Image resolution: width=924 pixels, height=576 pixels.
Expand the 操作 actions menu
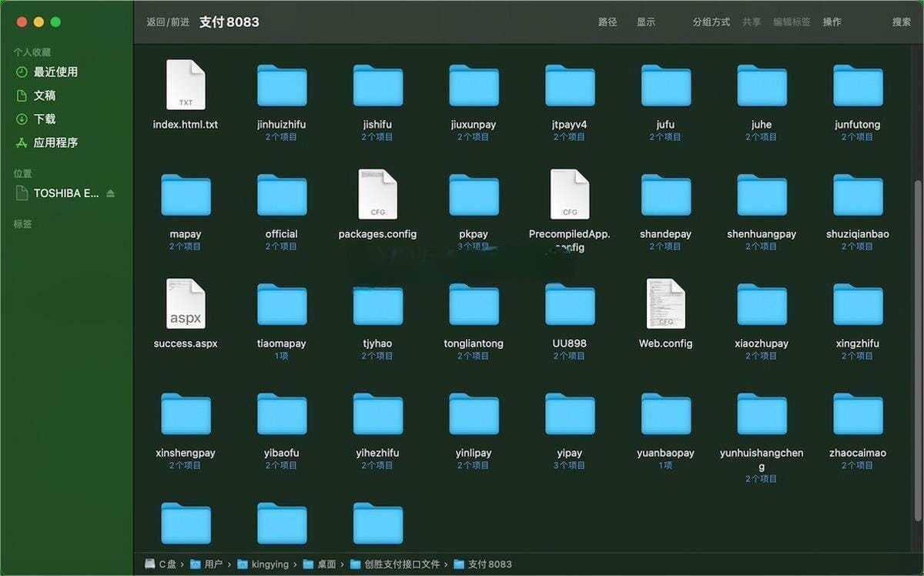832,22
